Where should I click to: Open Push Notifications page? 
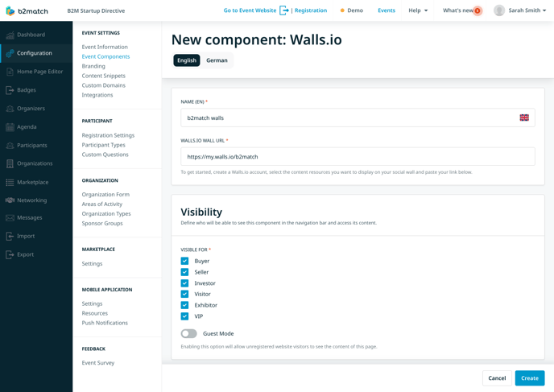105,323
